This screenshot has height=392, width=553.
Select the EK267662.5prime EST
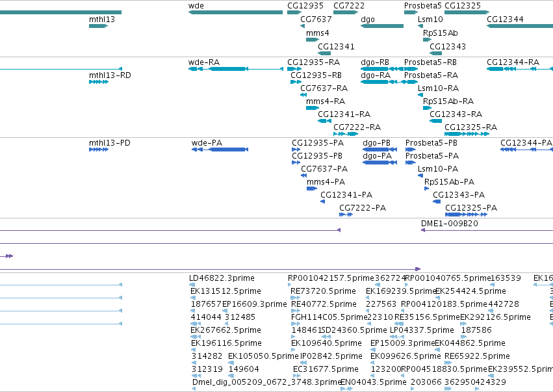(196, 337)
